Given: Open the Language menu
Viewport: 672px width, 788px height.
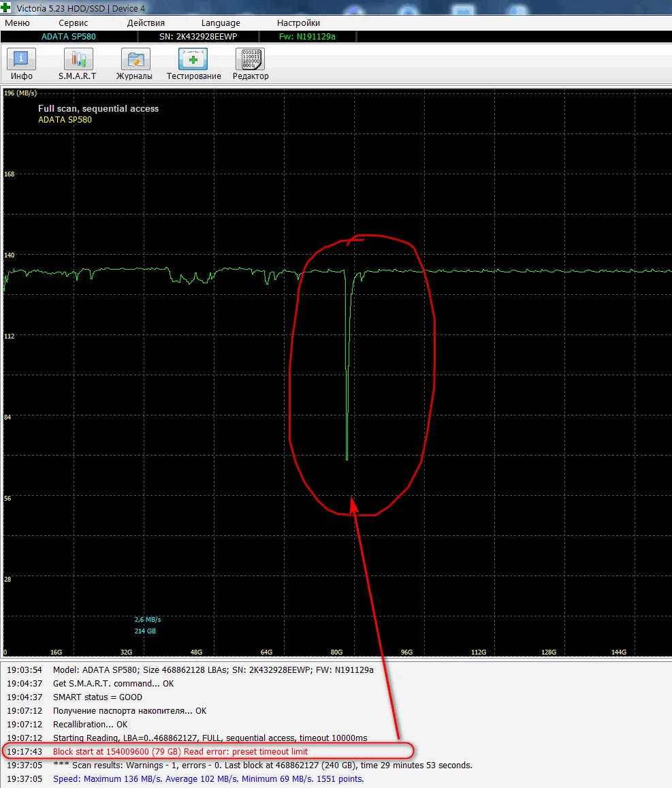Looking at the screenshot, I should [221, 22].
